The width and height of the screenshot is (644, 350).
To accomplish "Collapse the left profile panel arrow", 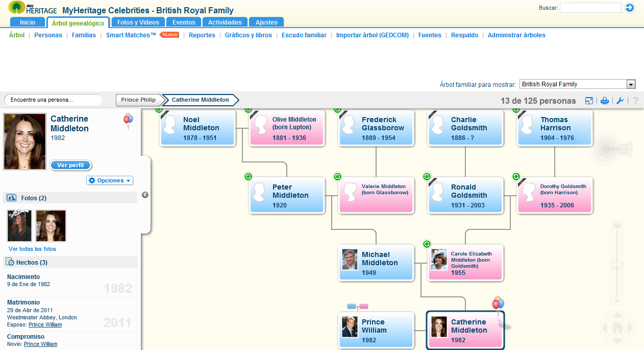I will [145, 195].
